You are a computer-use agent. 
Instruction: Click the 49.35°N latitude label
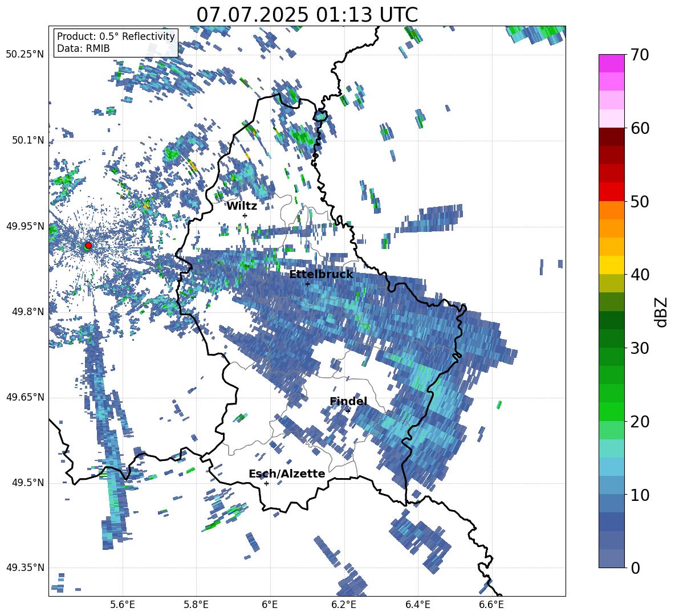[x=25, y=568]
